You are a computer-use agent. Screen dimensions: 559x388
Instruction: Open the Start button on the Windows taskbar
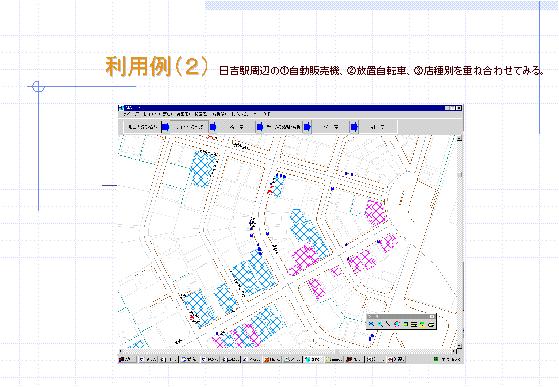(128, 359)
